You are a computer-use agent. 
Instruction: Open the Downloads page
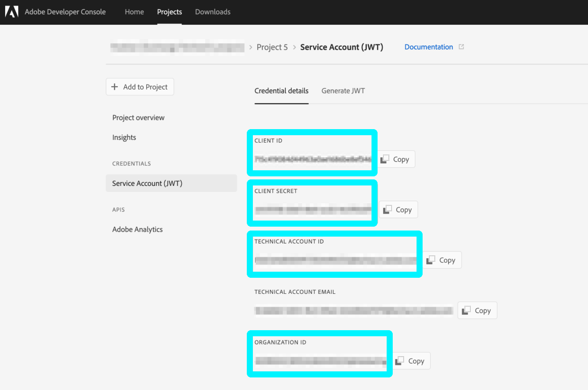(213, 12)
